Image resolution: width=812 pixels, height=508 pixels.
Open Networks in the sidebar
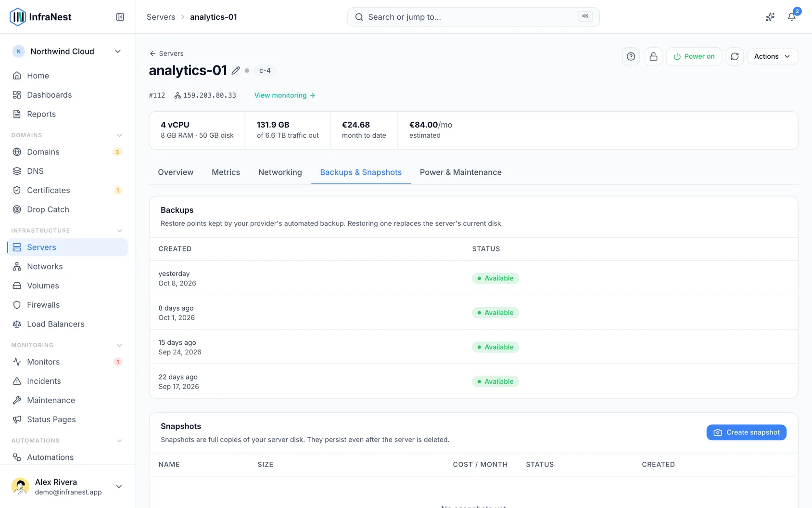pos(67,266)
